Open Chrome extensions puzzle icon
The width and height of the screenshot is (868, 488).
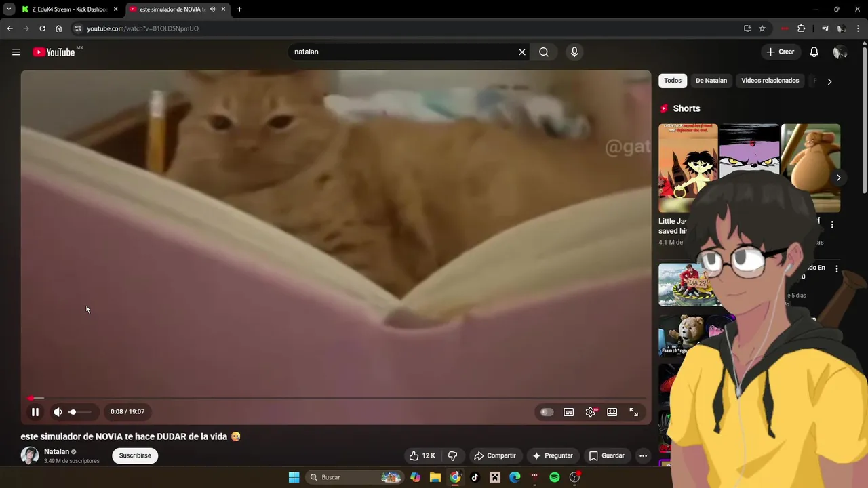(x=801, y=28)
